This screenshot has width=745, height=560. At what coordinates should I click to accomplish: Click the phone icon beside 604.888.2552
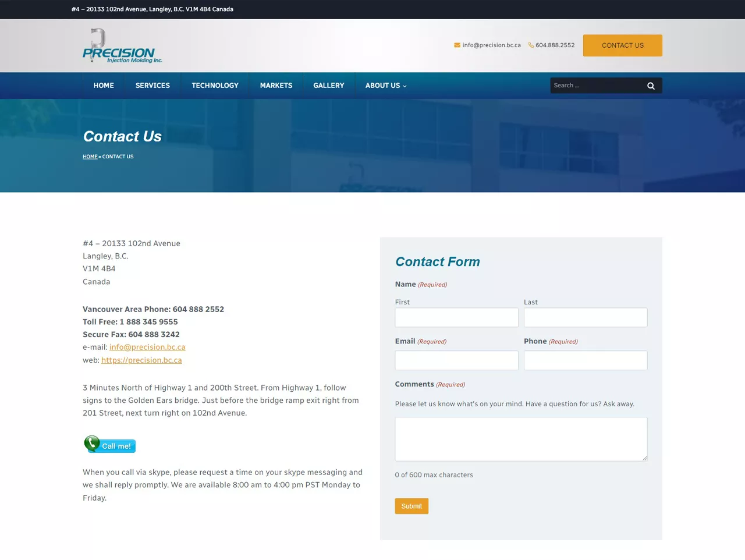[x=531, y=45]
